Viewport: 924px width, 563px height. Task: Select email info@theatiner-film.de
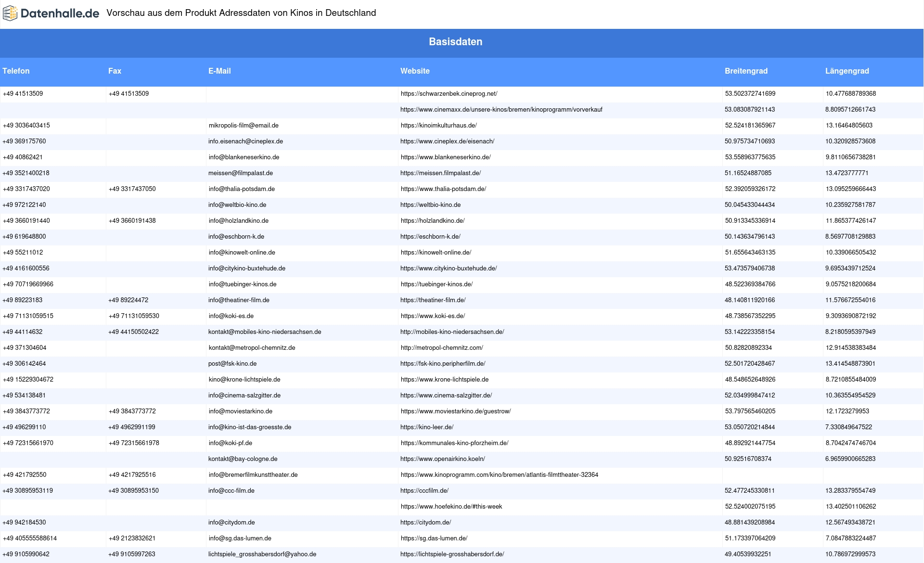[239, 300]
